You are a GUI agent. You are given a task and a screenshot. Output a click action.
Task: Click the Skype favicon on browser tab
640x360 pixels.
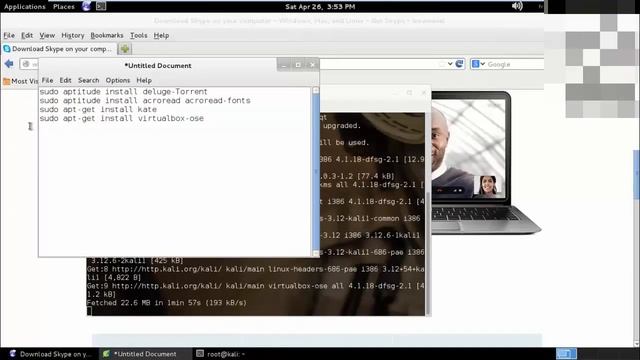[x=7, y=49]
